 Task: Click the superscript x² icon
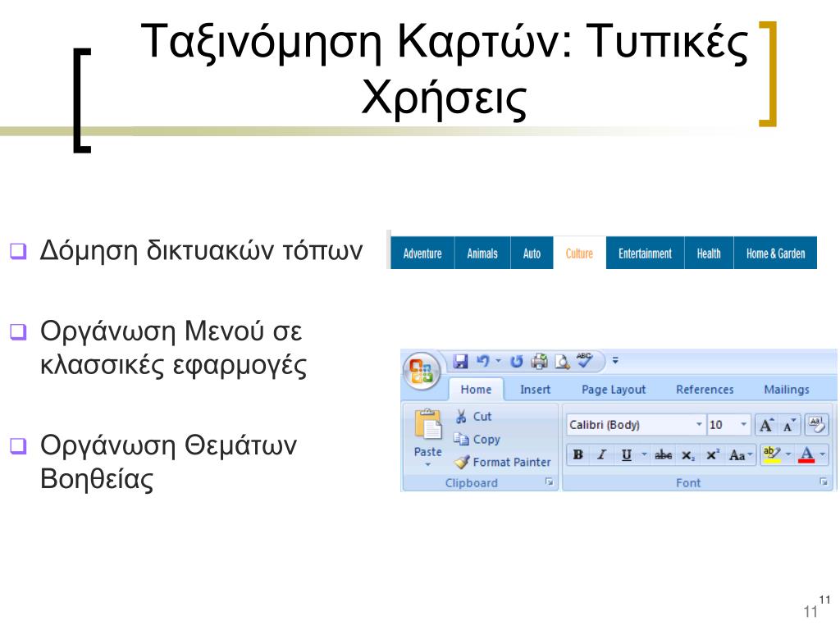[713, 454]
